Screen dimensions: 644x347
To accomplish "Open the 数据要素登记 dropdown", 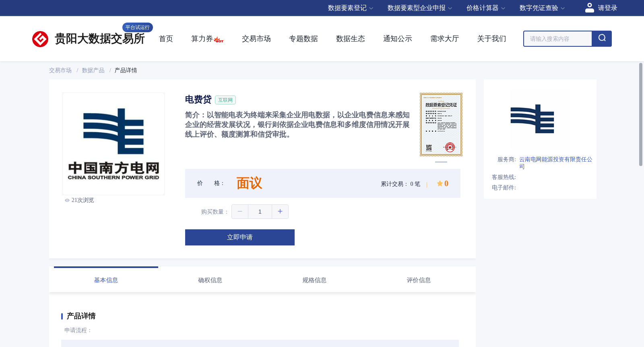I will point(350,8).
